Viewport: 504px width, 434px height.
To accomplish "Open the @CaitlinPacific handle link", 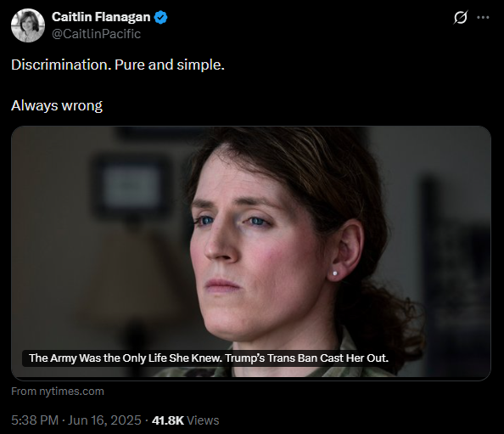I will [96, 34].
